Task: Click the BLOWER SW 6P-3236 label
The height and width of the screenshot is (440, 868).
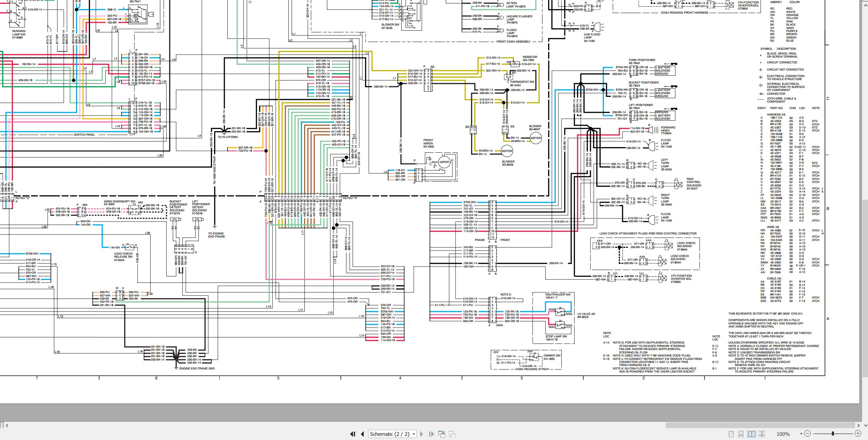Action: (390, 26)
